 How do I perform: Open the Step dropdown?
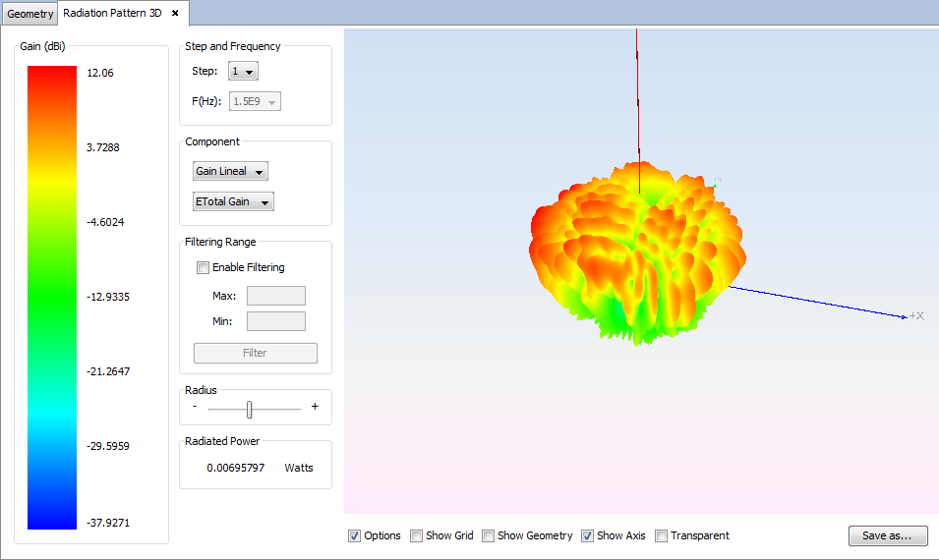coord(243,72)
